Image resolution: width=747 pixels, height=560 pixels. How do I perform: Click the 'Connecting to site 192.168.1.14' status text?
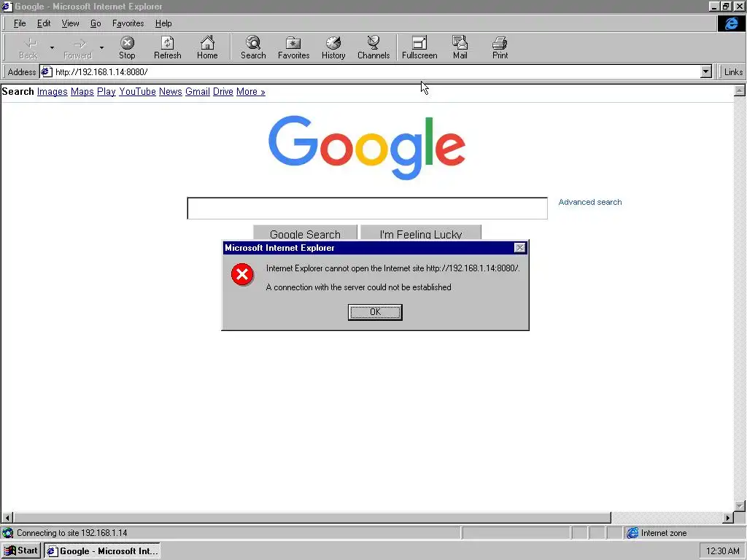[x=72, y=533]
